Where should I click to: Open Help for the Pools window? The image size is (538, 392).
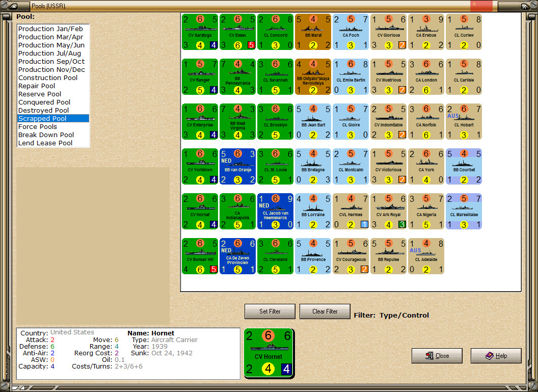click(x=496, y=356)
